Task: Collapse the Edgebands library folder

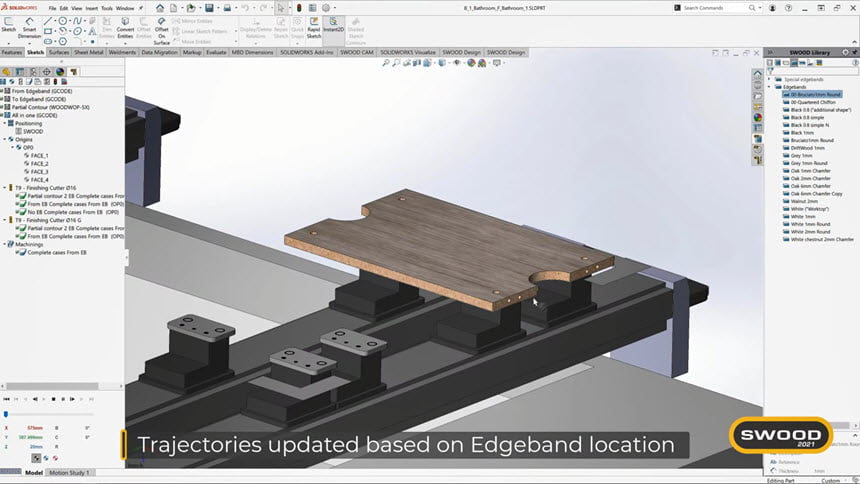Action: (769, 87)
